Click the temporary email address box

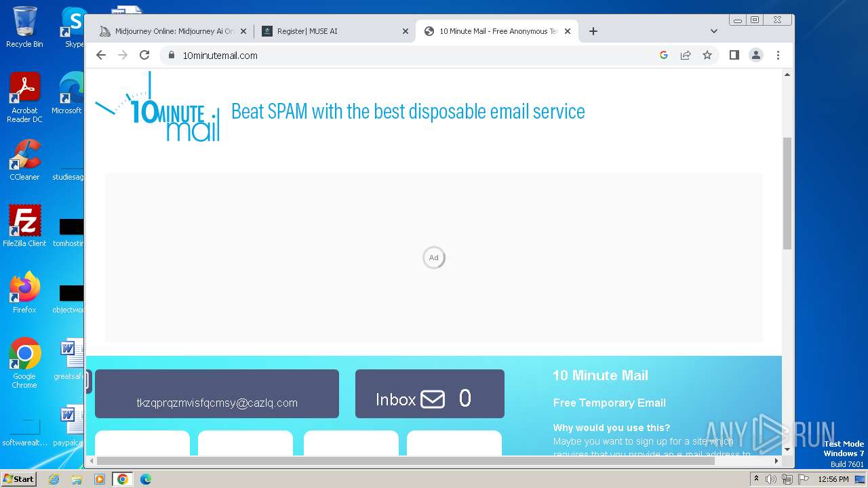click(x=217, y=394)
